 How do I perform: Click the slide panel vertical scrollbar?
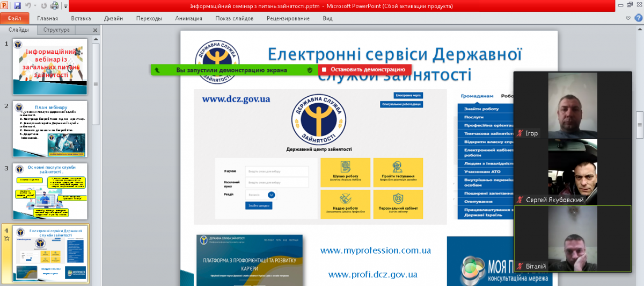(96, 84)
